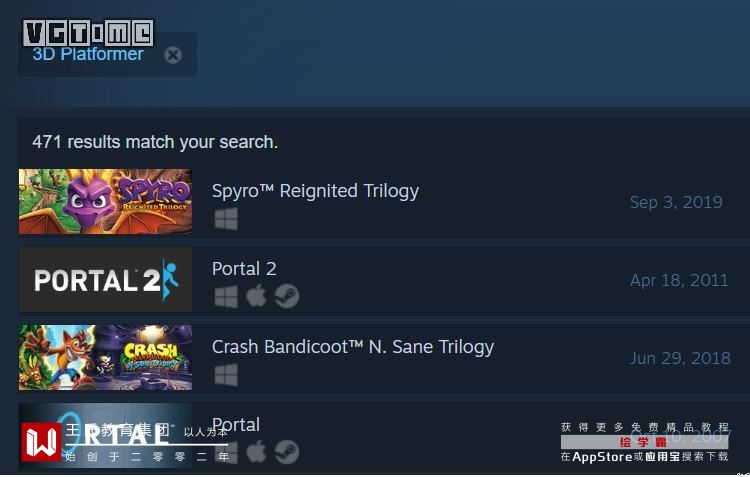Click Apple macOS icon under Portal
Screen dimensions: 750x477
(256, 452)
